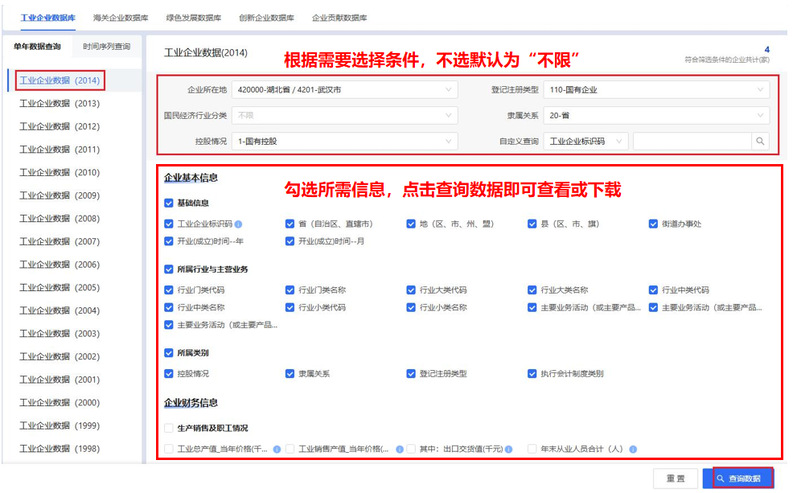Click info icon beside 工业企业标识码 checkbox
799x493 pixels.
(x=239, y=224)
